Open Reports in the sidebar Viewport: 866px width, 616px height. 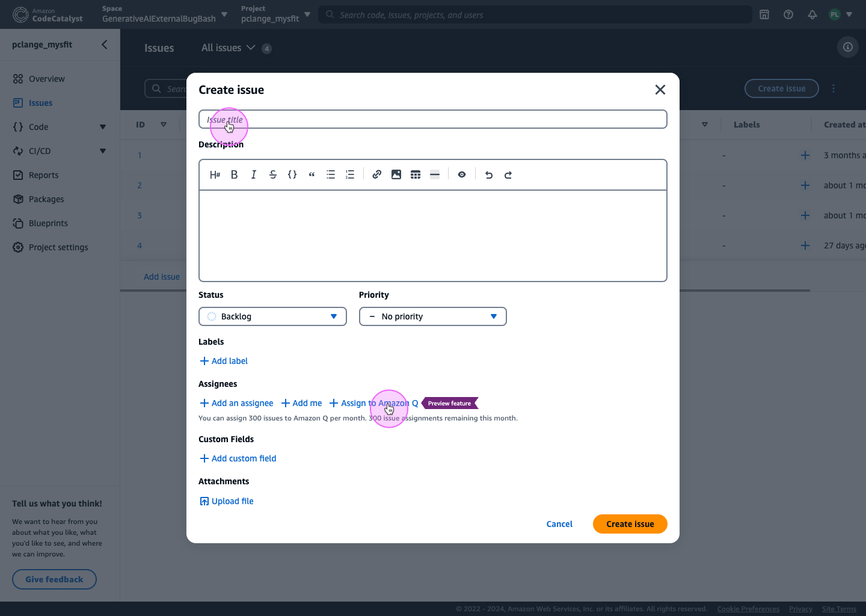pos(43,175)
